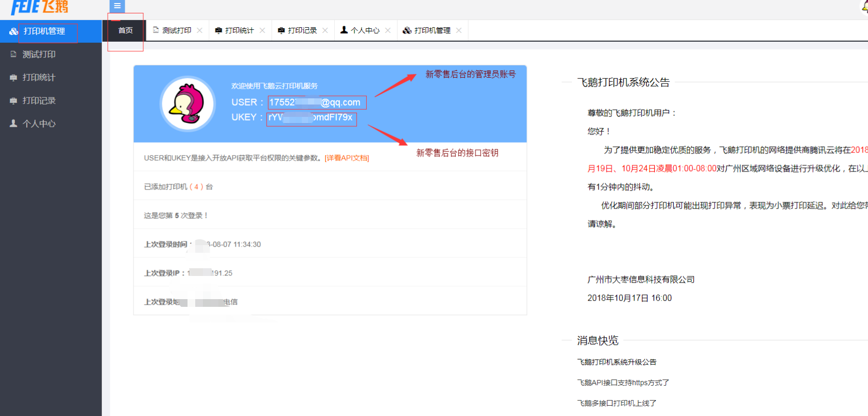Click the sidebar 打印机管理 printer icon
Image resolution: width=868 pixels, height=416 pixels.
pyautogui.click(x=13, y=31)
